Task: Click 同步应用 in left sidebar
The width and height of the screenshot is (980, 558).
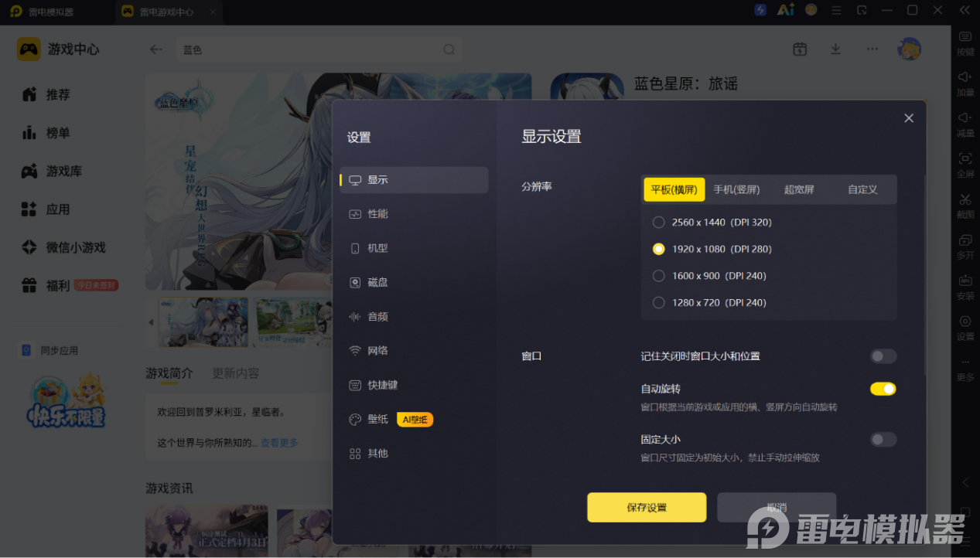Action: (50, 350)
